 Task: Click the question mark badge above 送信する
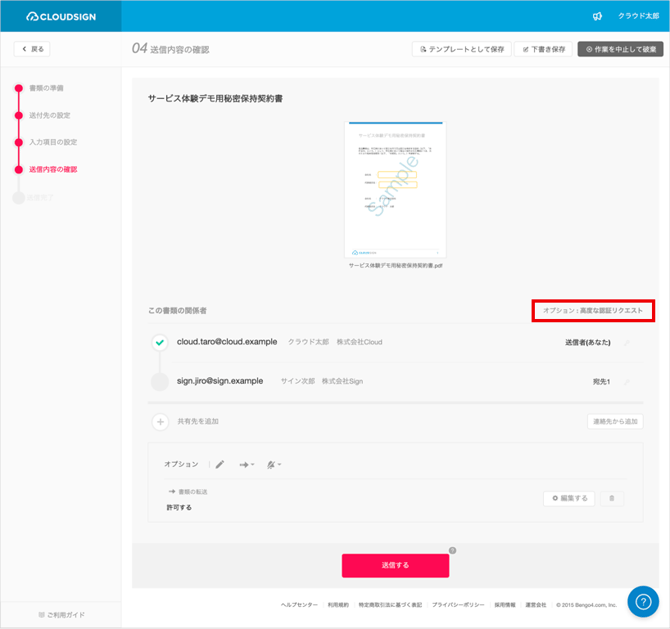coord(452,550)
